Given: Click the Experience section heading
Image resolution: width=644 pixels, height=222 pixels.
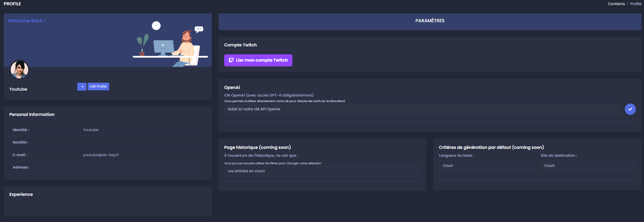Looking at the screenshot, I should 21,194.
